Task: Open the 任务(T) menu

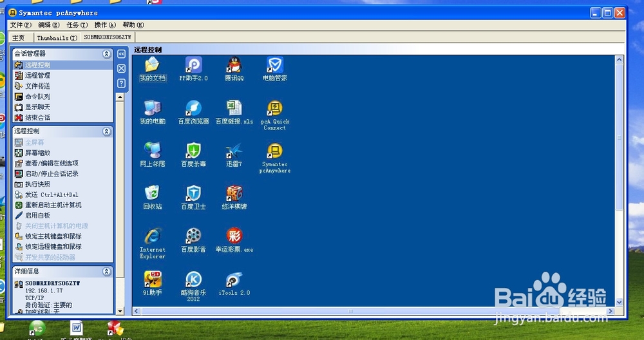Action: 77,25
